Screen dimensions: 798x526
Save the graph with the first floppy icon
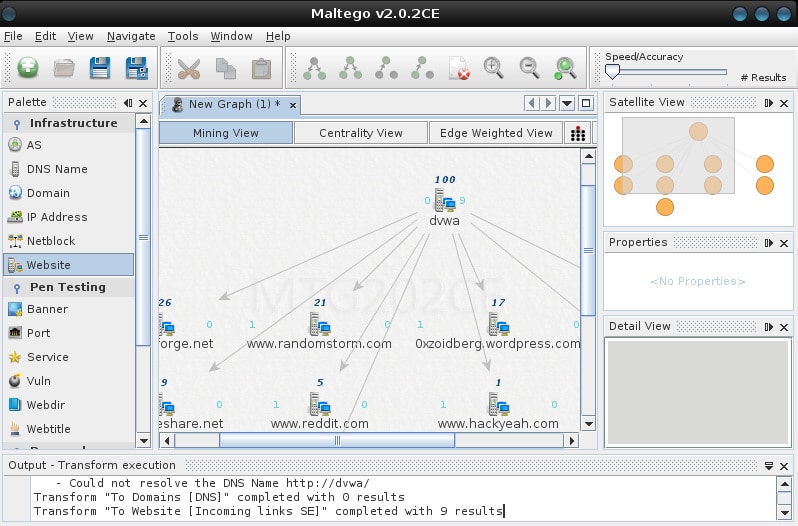(100, 68)
